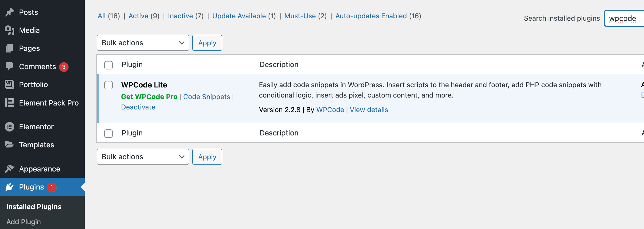Viewport: 644px width, 229px height.
Task: Click the Comments notification badge
Action: (x=63, y=67)
